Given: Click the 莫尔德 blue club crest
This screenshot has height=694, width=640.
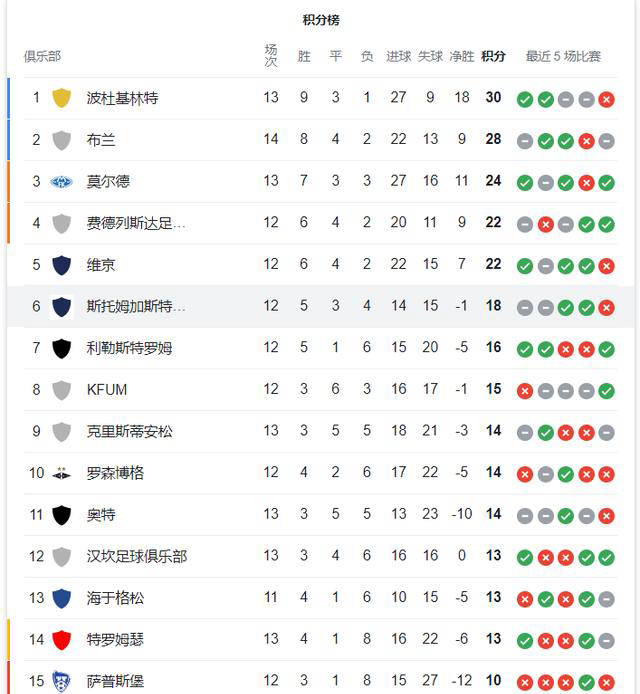Looking at the screenshot, I should click(x=62, y=182).
